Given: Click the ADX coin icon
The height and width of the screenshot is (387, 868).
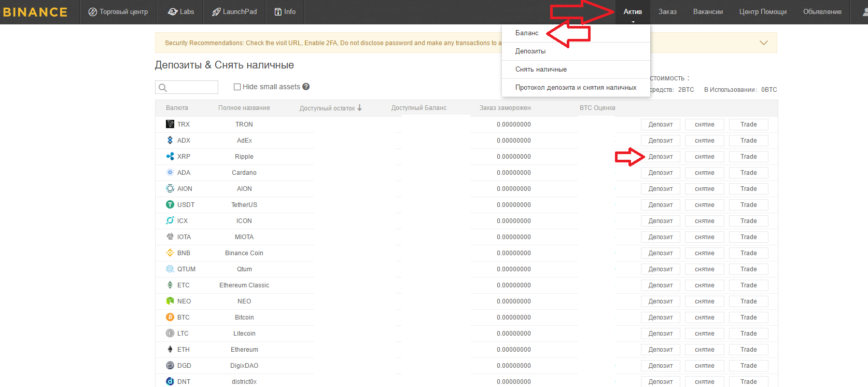Looking at the screenshot, I should point(170,140).
